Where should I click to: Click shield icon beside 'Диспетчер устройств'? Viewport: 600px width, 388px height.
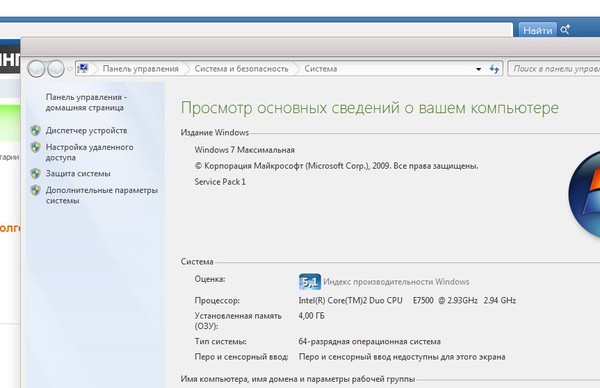pos(36,130)
